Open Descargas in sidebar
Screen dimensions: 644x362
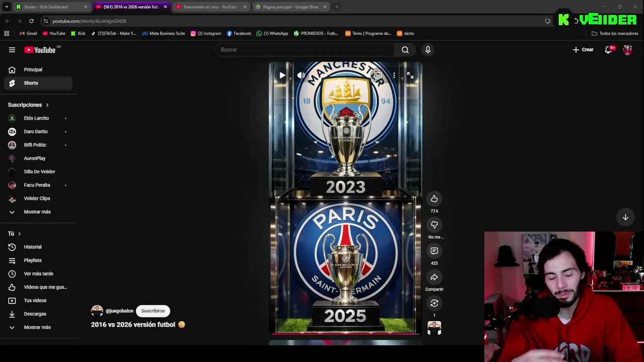[x=38, y=314]
